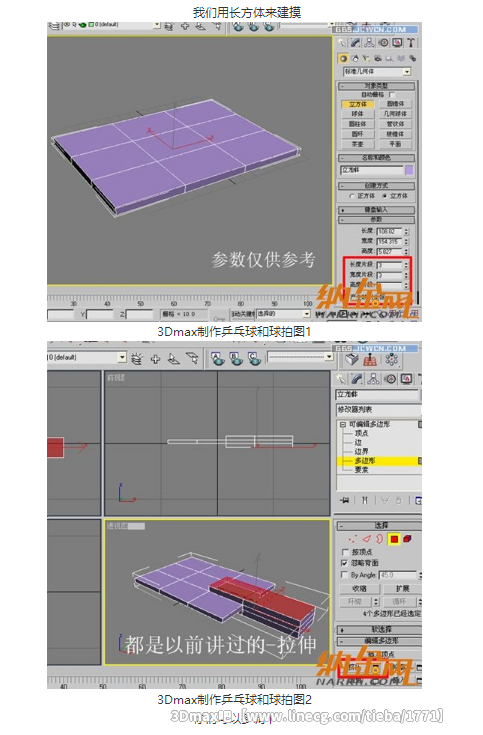
Task: Toggle the 按顶点 checkbox
Action: click(x=345, y=552)
